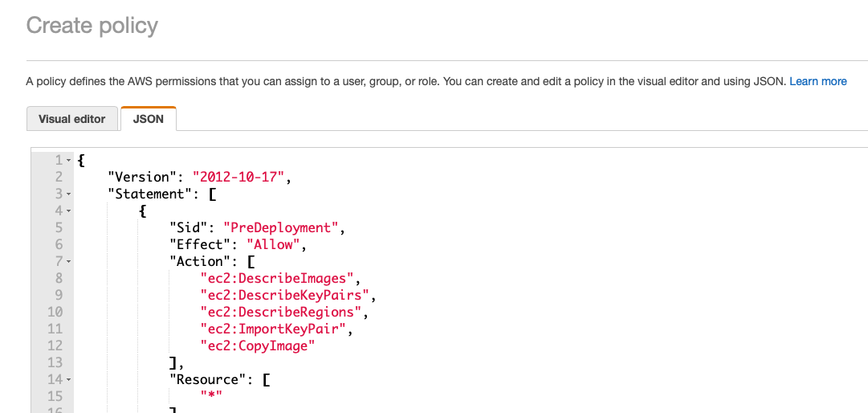Viewport: 868px width, 413px height.
Task: Collapse the fold arrow on line 1
Action: coord(68,161)
